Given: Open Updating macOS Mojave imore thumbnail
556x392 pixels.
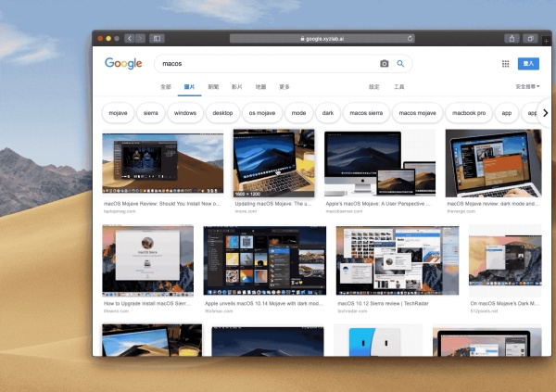Looking at the screenshot, I should 273,163.
